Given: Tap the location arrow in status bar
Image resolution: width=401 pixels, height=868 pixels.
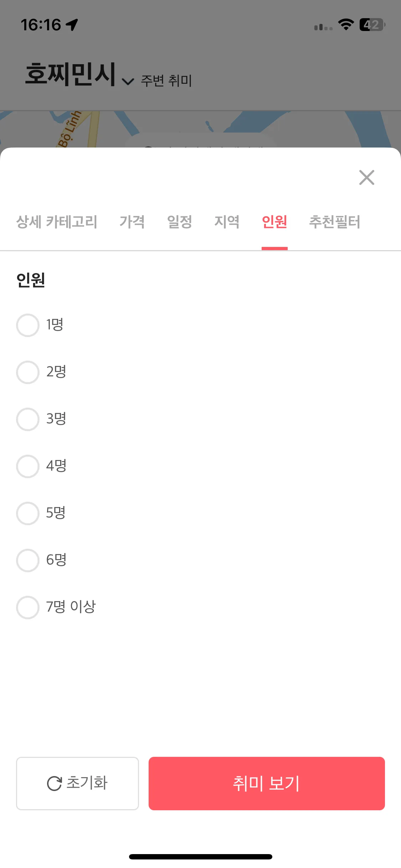Looking at the screenshot, I should point(72,25).
